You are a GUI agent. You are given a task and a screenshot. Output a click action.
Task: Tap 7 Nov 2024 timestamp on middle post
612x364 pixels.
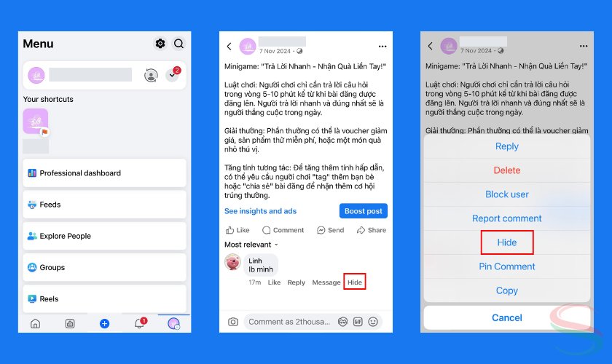[275, 51]
